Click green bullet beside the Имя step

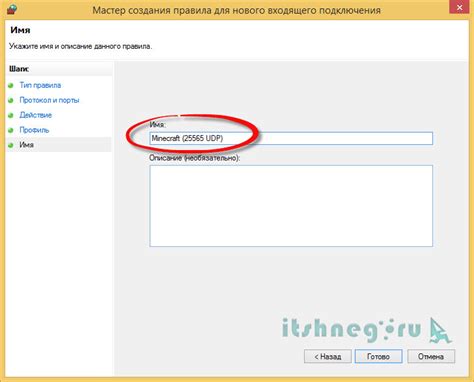11,145
